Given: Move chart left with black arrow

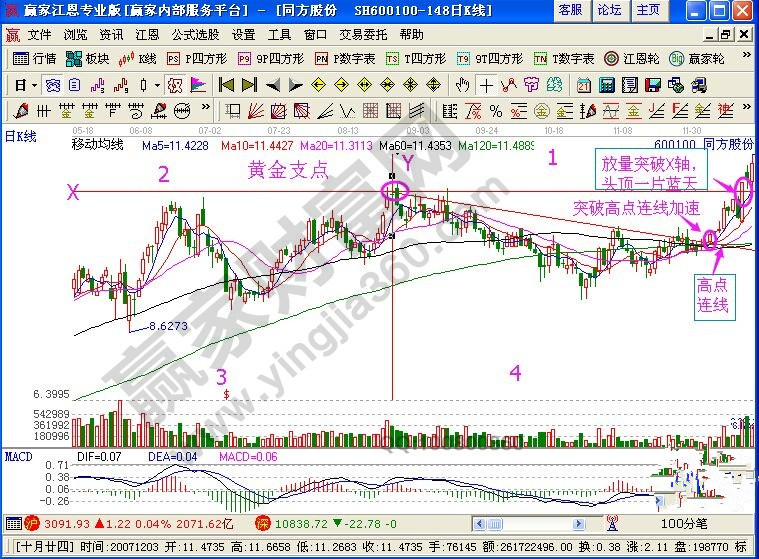Looking at the screenshot, I should pyautogui.click(x=273, y=86).
